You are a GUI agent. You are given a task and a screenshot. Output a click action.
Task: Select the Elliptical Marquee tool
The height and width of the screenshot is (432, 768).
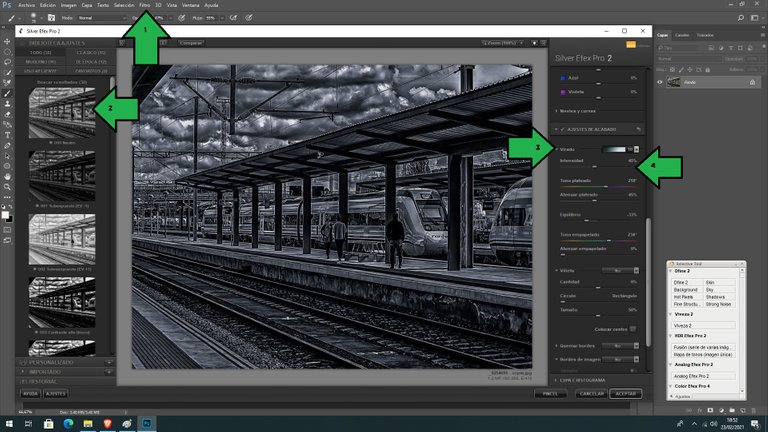pyautogui.click(x=7, y=51)
